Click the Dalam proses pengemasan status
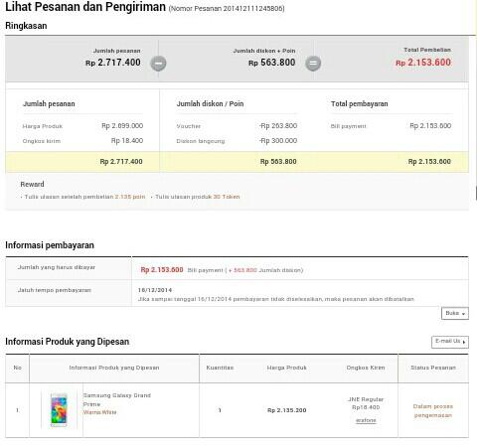The image size is (477, 448). [x=433, y=410]
